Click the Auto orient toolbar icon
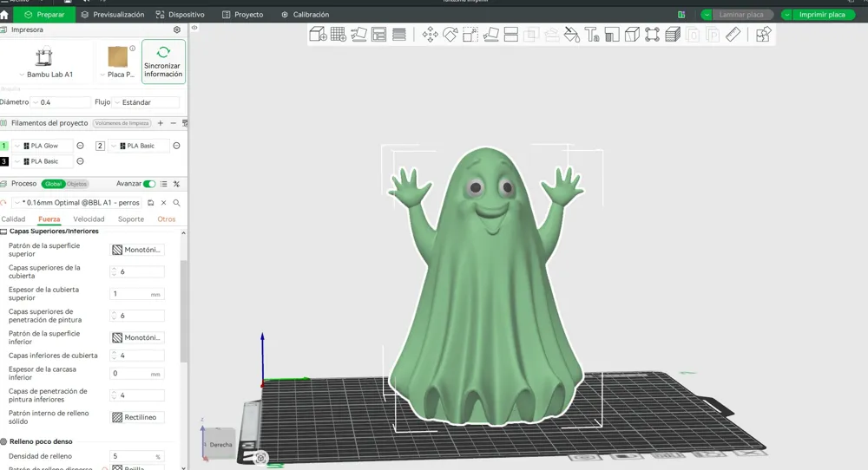 tap(358, 35)
